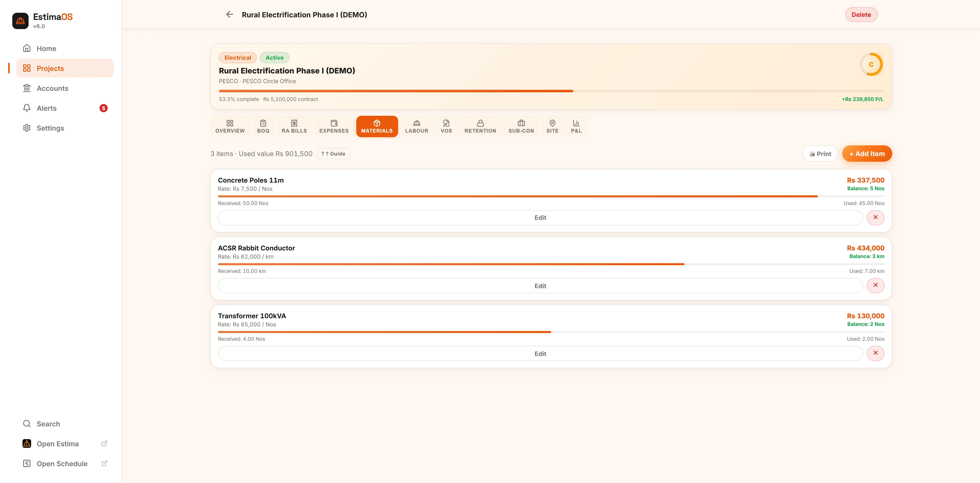The image size is (980, 483).
Task: Open the Labour tab
Action: click(x=416, y=126)
